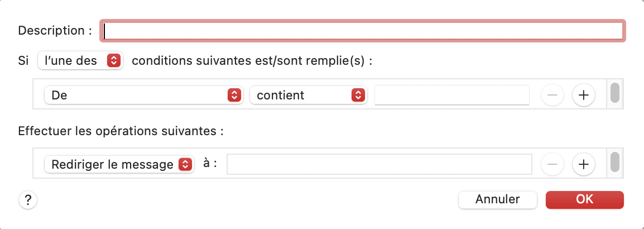Viewport: 644px width, 229px height.
Task: Click the conditions list scrollbar
Action: (x=615, y=93)
